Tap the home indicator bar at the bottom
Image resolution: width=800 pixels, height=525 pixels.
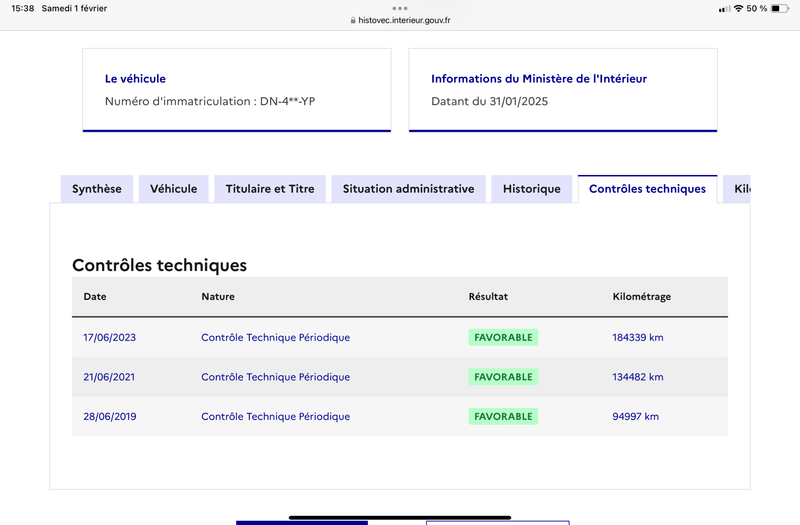tap(400, 517)
